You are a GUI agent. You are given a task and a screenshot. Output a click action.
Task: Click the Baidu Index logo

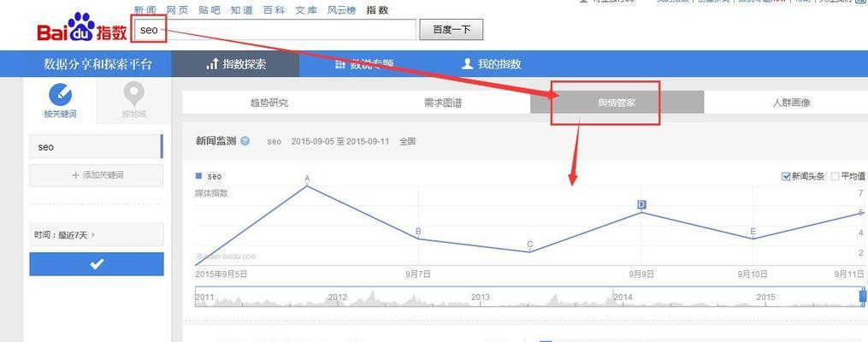(82, 29)
